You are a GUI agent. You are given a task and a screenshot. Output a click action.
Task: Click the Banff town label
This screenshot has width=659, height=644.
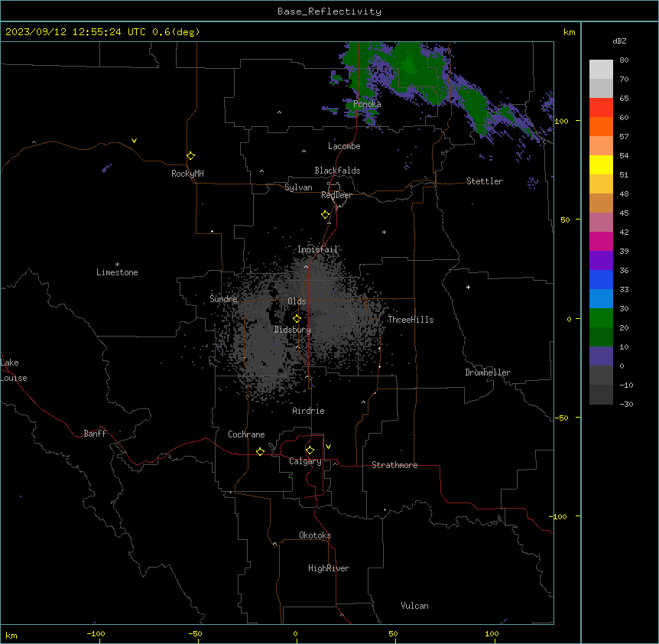(x=95, y=434)
